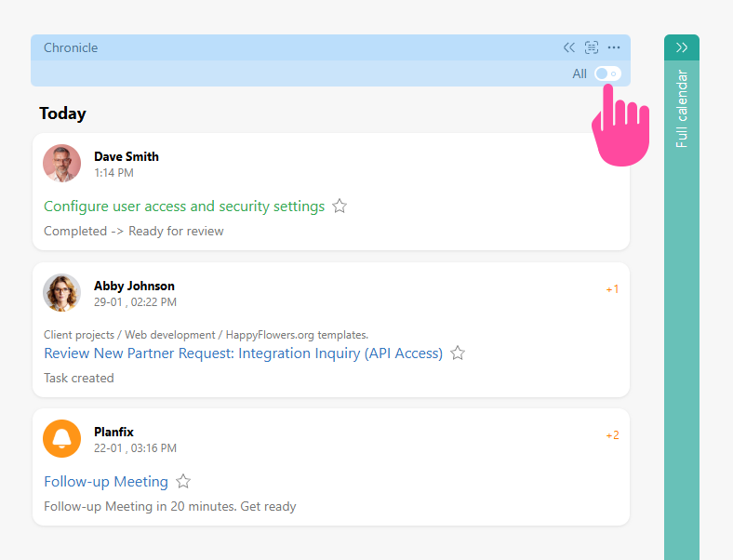Image resolution: width=733 pixels, height=560 pixels.
Task: Expand the +1 counter on Abby Johnson's card
Action: click(612, 289)
